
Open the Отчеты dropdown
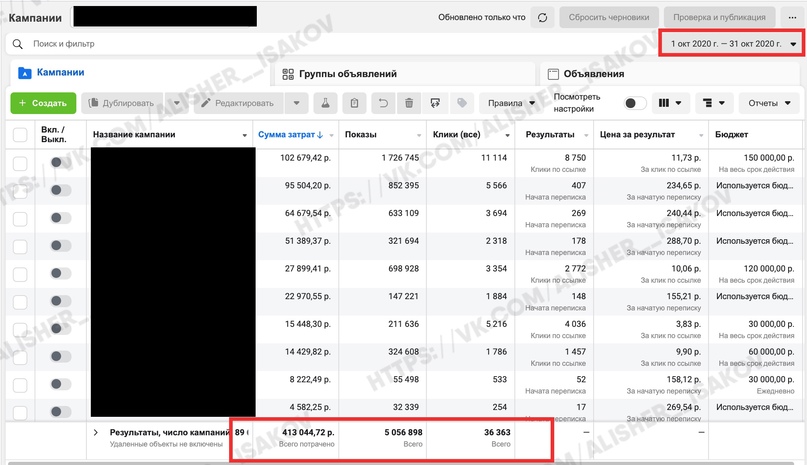click(769, 103)
